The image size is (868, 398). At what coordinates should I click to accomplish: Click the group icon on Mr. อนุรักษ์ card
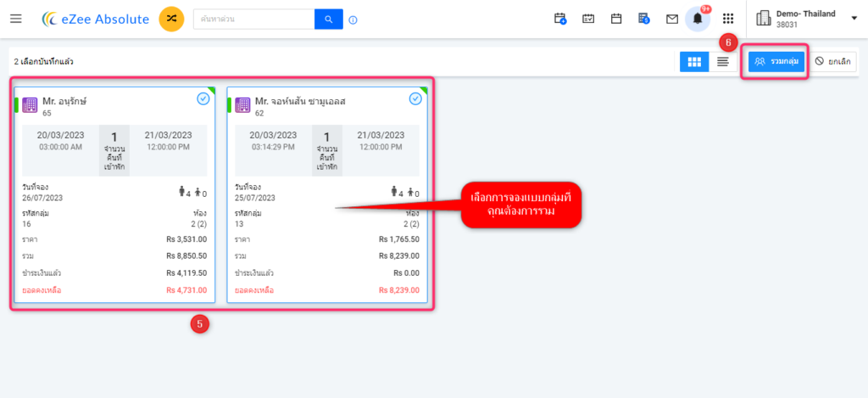point(30,104)
